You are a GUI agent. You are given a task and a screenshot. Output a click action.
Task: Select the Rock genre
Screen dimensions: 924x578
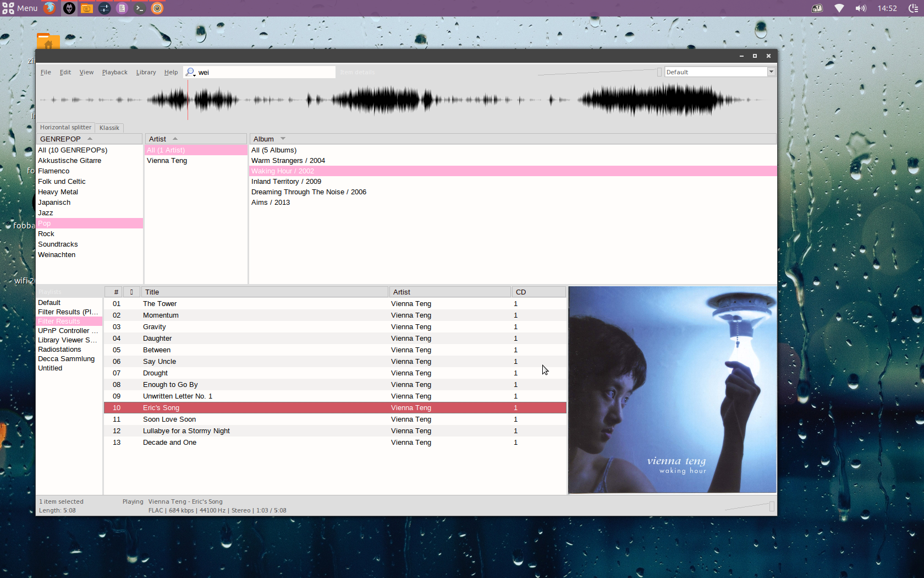click(x=90, y=234)
